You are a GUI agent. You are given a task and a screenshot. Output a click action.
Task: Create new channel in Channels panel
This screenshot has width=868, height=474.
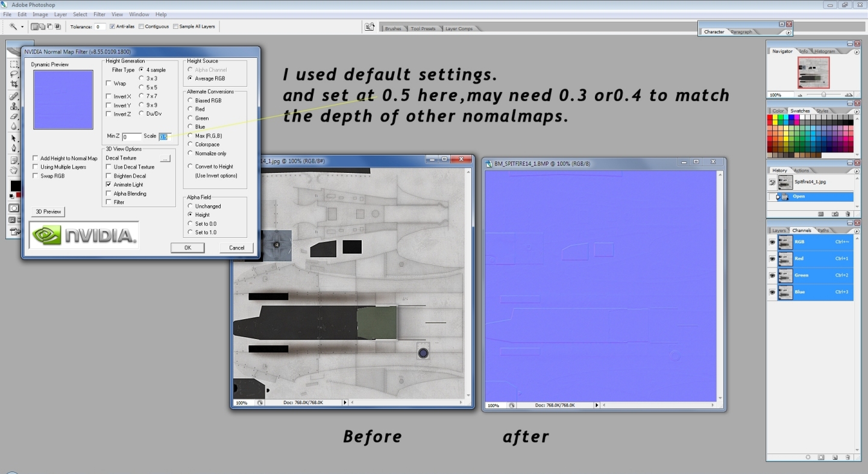tap(835, 457)
